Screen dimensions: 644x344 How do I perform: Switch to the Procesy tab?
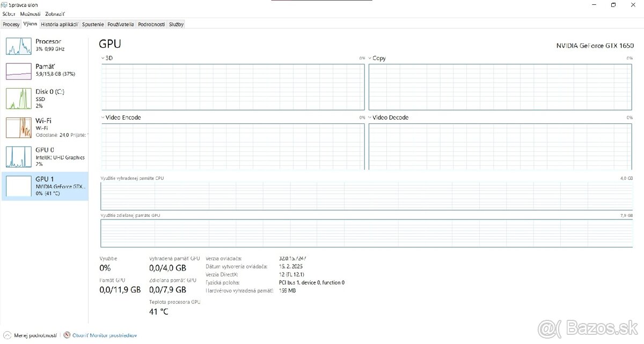(x=10, y=24)
